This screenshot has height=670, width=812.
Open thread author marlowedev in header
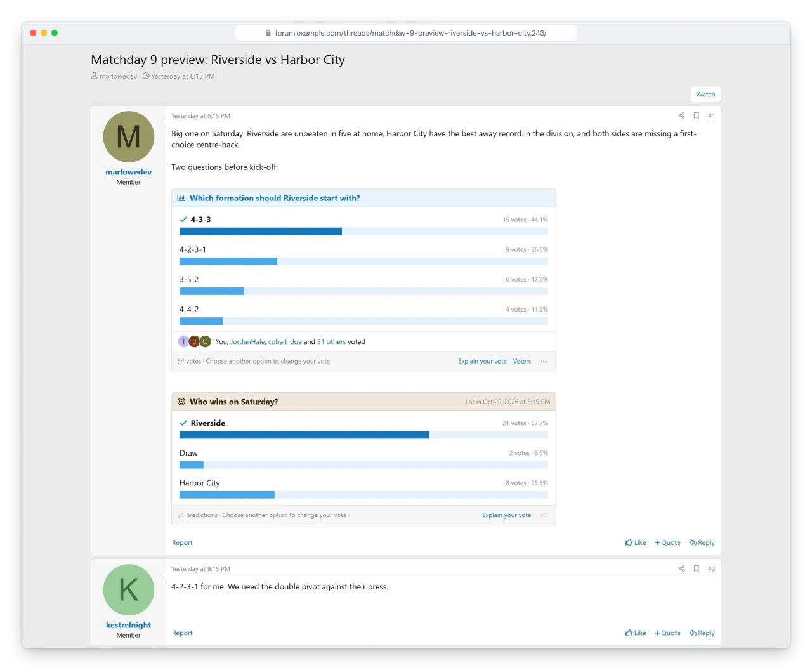pos(118,76)
